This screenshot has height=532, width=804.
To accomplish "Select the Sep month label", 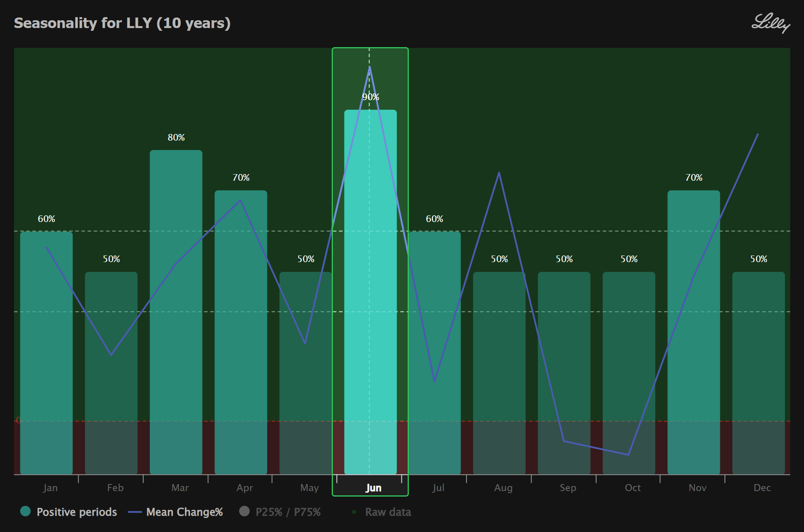I will [568, 488].
